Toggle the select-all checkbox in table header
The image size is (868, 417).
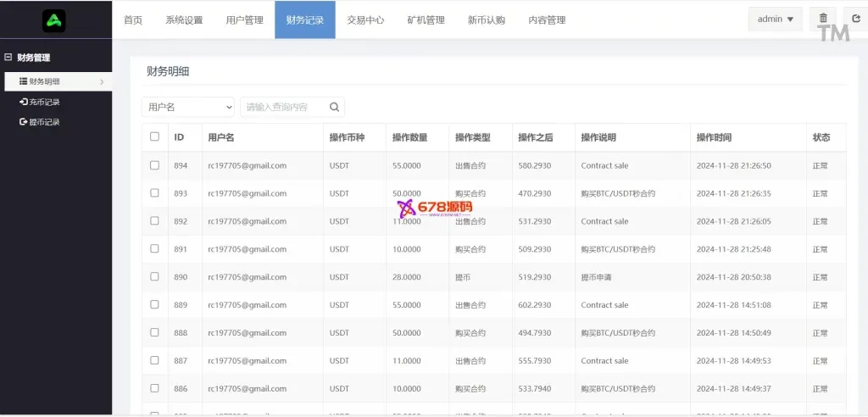pyautogui.click(x=154, y=136)
